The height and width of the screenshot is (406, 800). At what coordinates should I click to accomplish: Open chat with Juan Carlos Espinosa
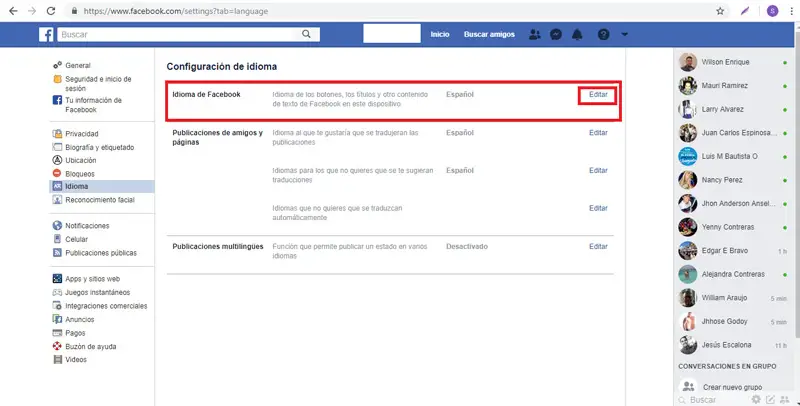pyautogui.click(x=734, y=133)
